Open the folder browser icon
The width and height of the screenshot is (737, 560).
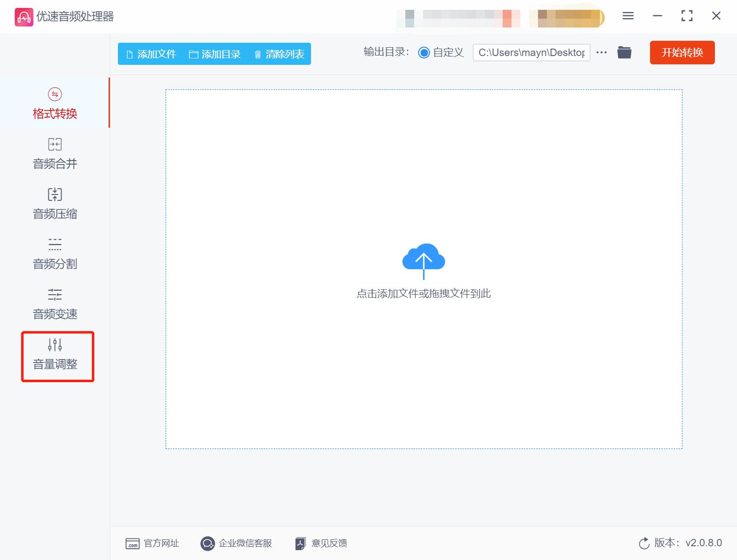(x=624, y=52)
